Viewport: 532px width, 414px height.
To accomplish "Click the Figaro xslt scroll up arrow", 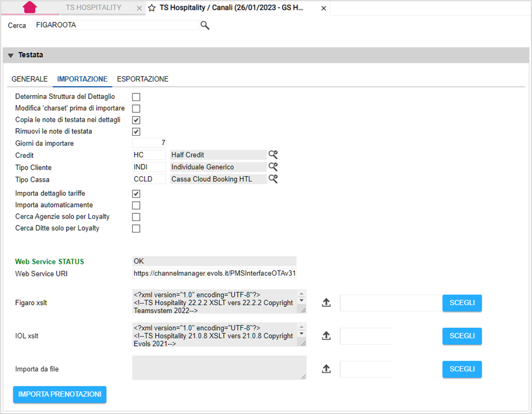I will (301, 294).
